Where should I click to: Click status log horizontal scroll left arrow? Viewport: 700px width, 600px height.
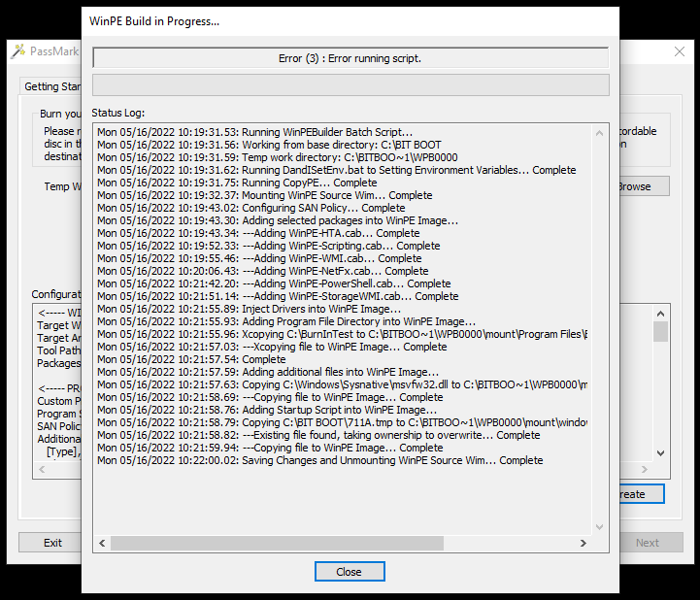coord(102,543)
